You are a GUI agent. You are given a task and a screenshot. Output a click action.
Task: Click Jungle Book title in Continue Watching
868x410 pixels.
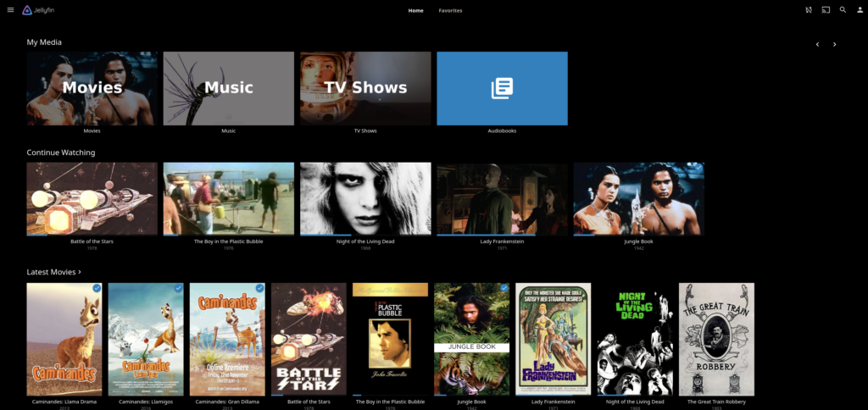coord(639,241)
